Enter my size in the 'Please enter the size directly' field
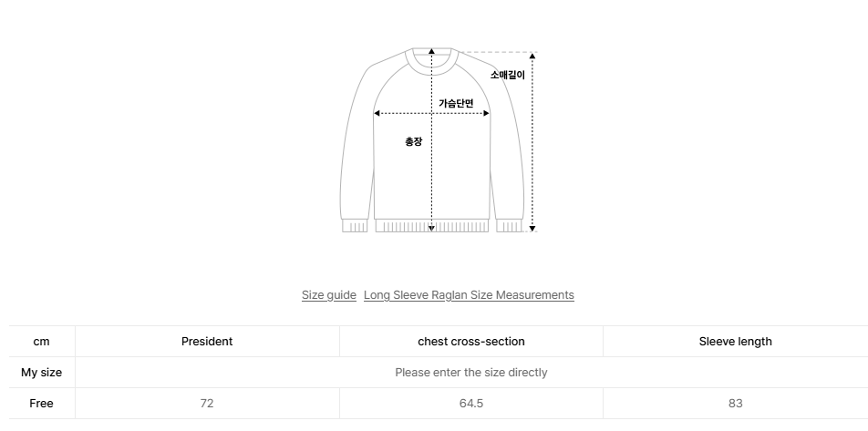 tap(470, 373)
